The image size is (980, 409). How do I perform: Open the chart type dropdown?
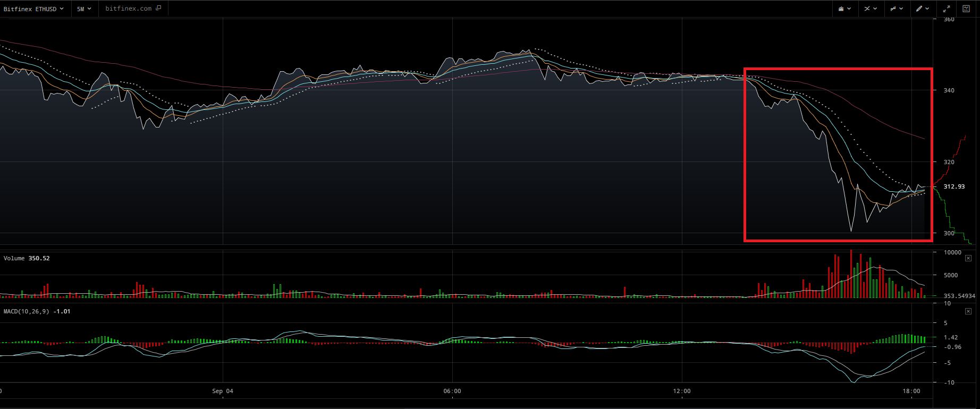click(x=845, y=9)
